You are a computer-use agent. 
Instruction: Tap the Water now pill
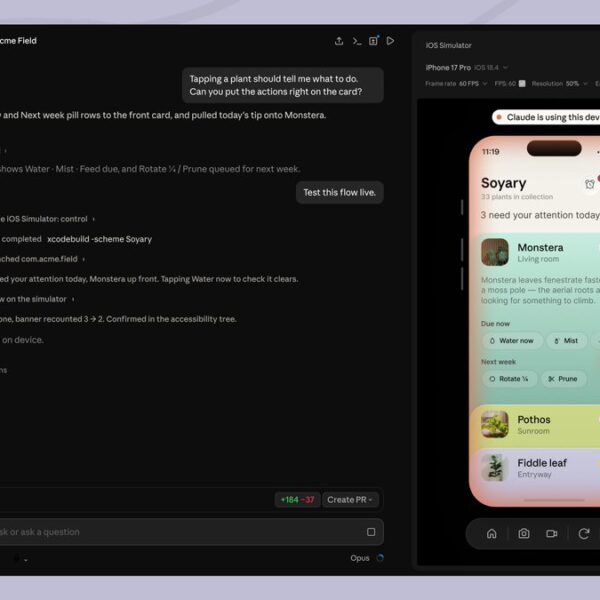[x=512, y=341]
